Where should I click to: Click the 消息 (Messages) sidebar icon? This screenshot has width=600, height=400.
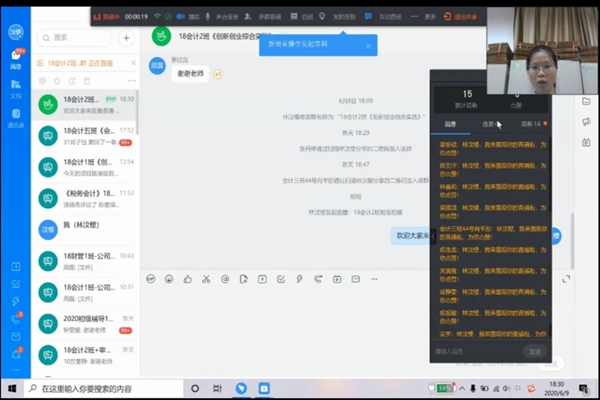(15, 61)
